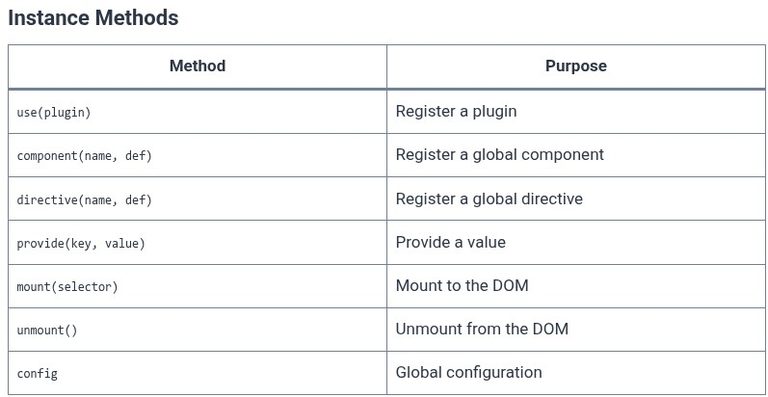Select the Method column header
Image resolution: width=768 pixels, height=397 pixels.
(x=197, y=66)
